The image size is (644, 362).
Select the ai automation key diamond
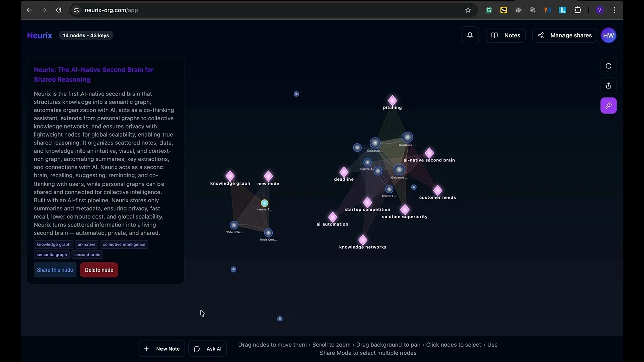pos(332,217)
